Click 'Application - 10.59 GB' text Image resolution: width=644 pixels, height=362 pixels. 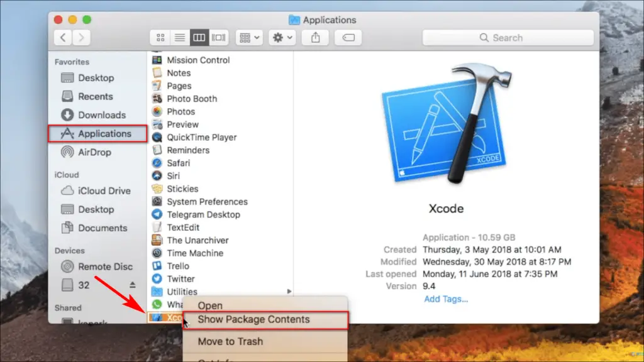pos(469,238)
